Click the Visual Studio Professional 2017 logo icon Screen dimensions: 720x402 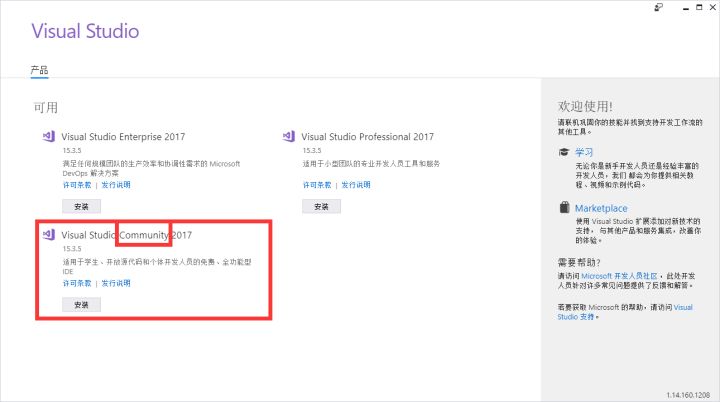tap(289, 136)
